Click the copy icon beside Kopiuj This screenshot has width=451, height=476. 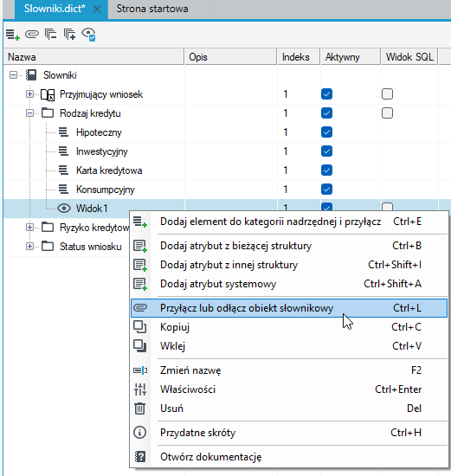point(140,327)
